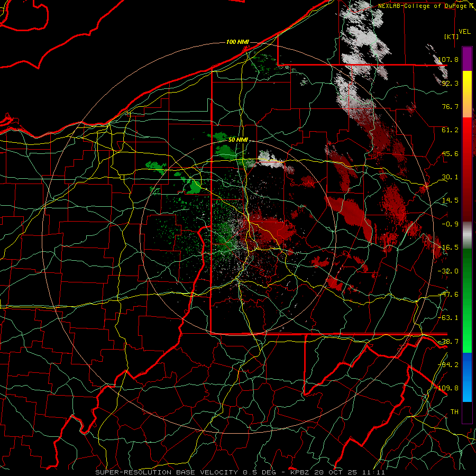Click the -32.0 legend value

448,271
